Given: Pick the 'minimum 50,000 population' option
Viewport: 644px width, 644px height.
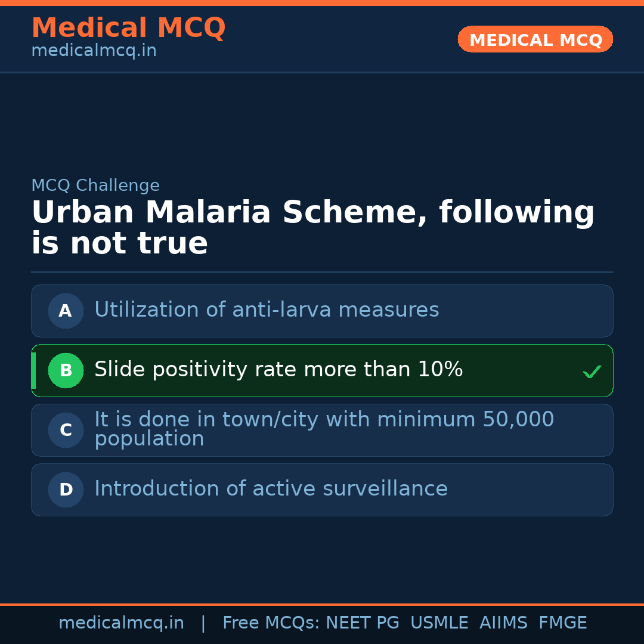Looking at the screenshot, I should click(324, 429).
